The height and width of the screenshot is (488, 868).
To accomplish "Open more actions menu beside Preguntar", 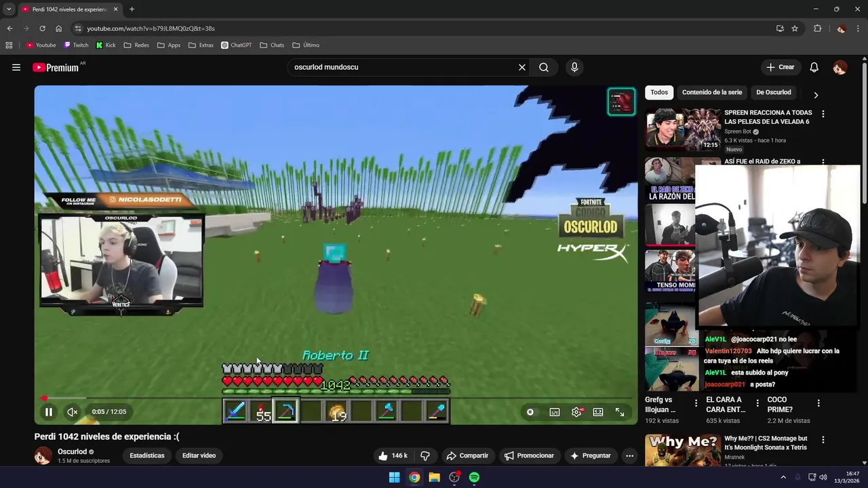I will [x=629, y=455].
